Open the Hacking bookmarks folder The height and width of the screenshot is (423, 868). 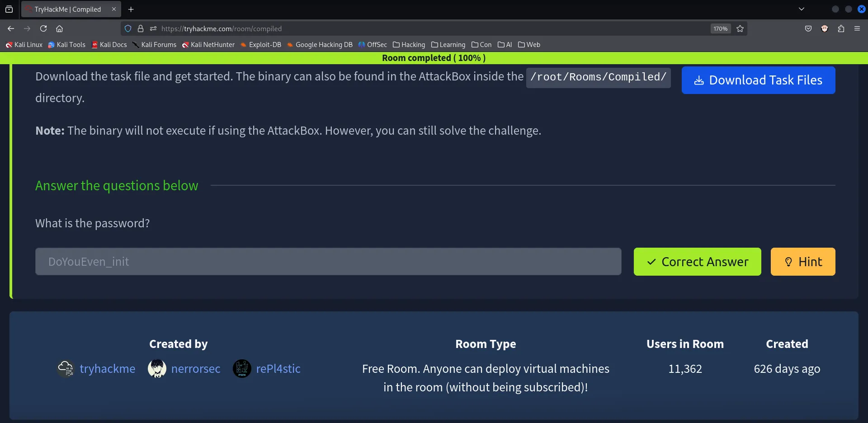(409, 45)
